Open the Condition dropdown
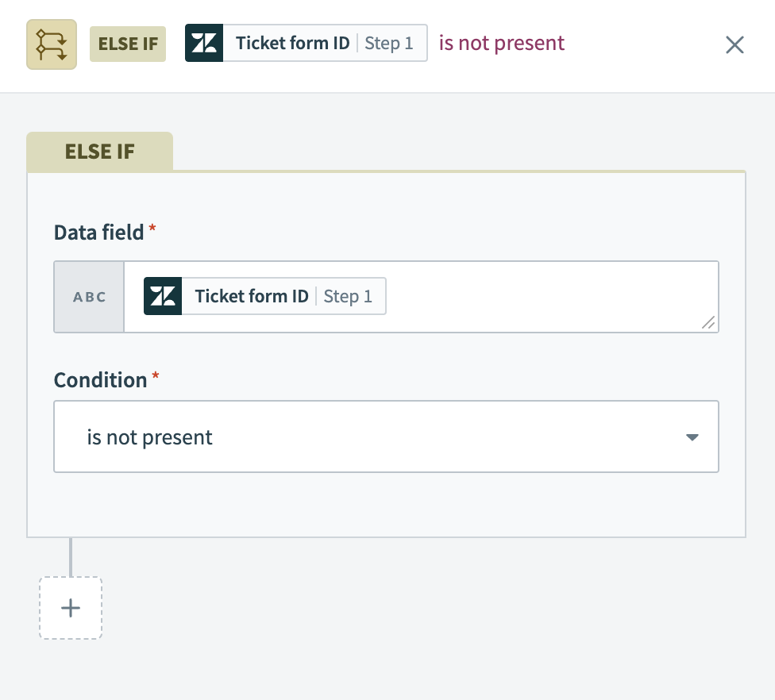This screenshot has height=700, width=775. coord(386,437)
